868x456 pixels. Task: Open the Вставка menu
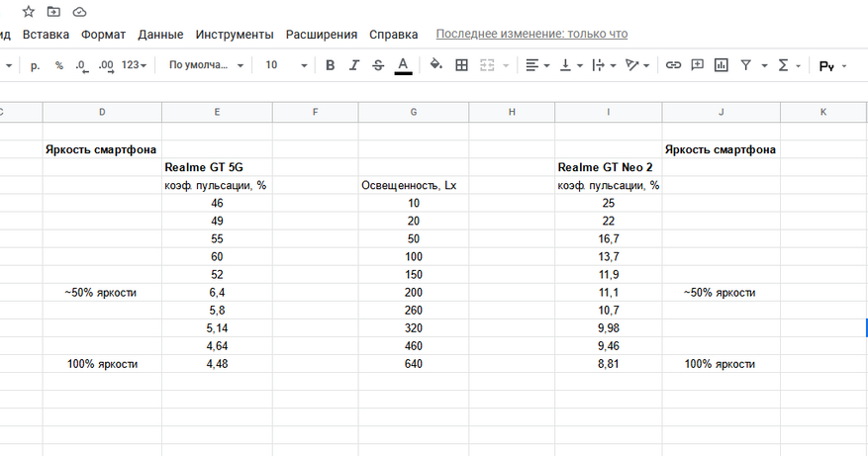pos(46,35)
